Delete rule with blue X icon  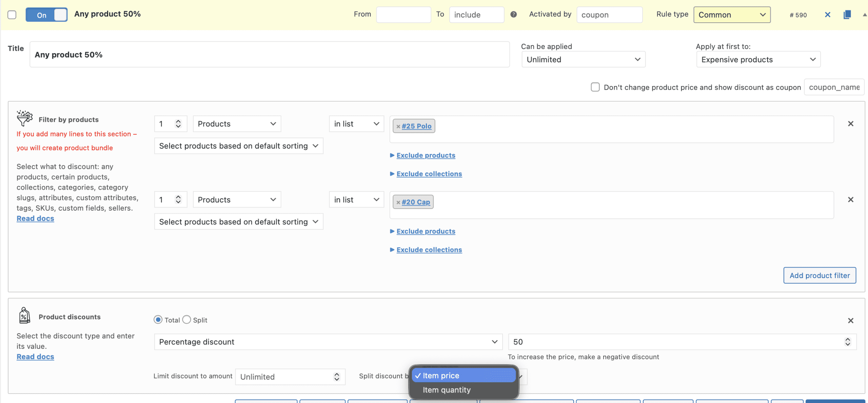pos(827,15)
